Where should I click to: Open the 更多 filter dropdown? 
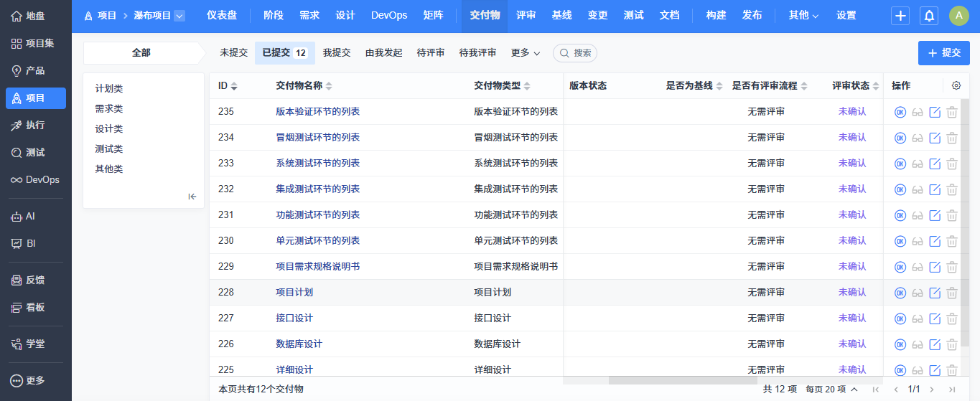tap(526, 53)
